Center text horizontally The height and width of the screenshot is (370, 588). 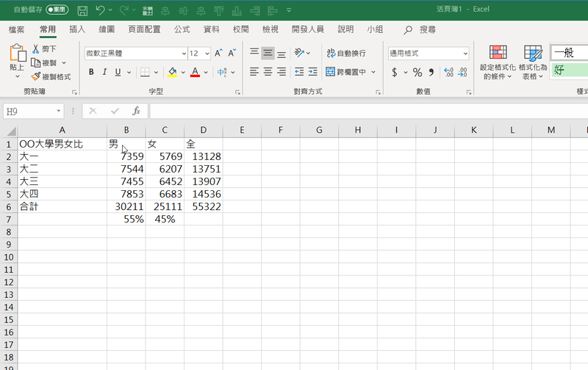point(268,71)
